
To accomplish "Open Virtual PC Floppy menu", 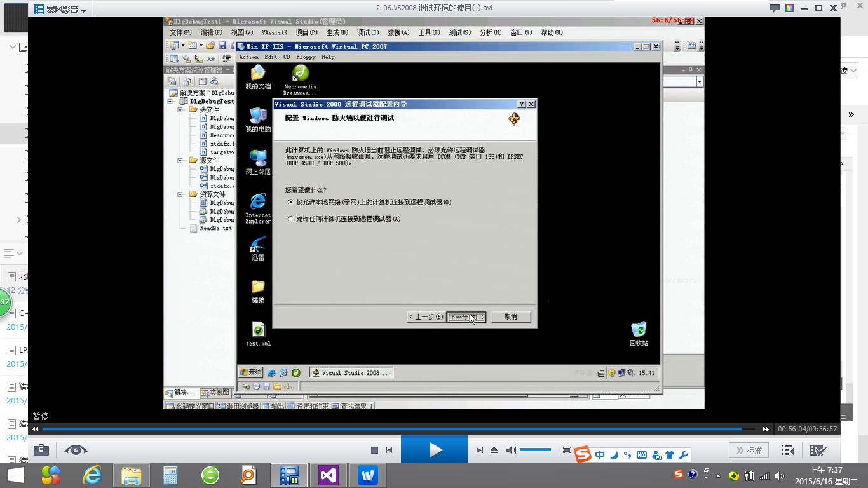I will pos(306,57).
